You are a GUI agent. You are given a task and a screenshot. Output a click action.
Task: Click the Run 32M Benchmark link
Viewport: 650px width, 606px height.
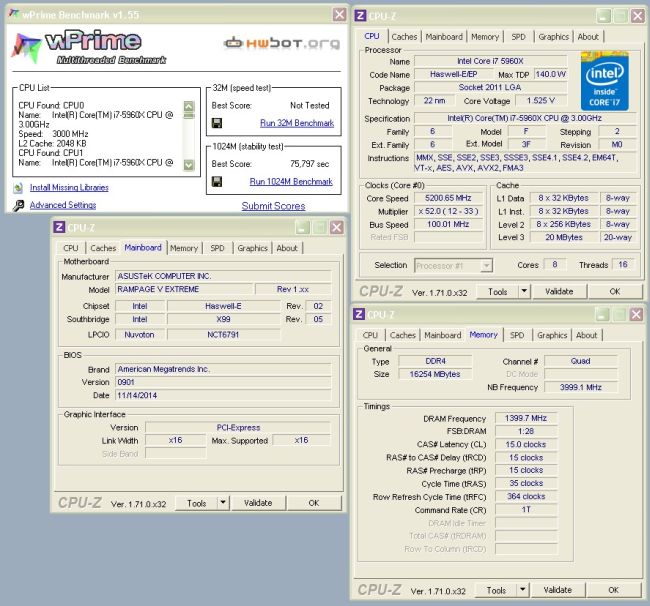tap(297, 123)
